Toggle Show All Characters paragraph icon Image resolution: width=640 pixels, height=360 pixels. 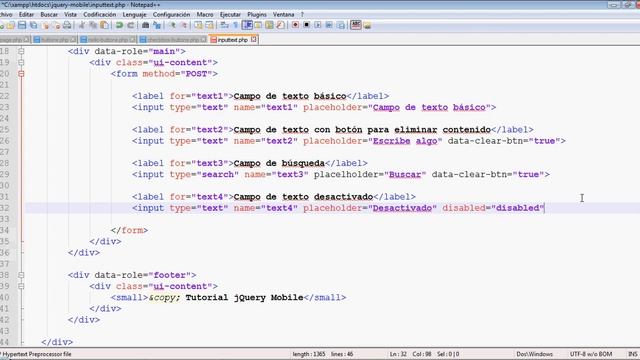[x=236, y=25]
